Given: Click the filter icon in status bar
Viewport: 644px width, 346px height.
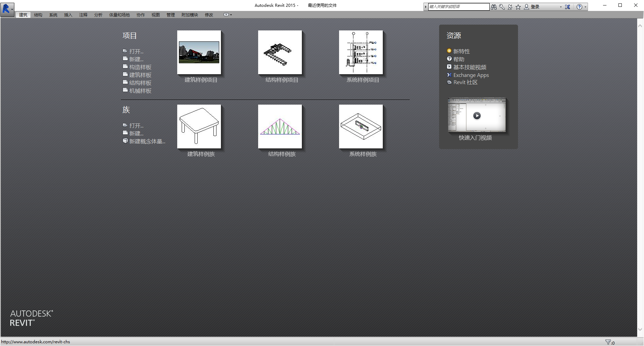Looking at the screenshot, I should pyautogui.click(x=608, y=341).
